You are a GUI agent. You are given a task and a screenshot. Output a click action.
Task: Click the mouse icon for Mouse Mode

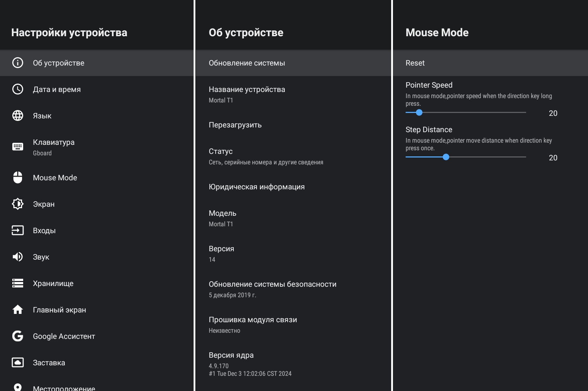click(x=17, y=177)
